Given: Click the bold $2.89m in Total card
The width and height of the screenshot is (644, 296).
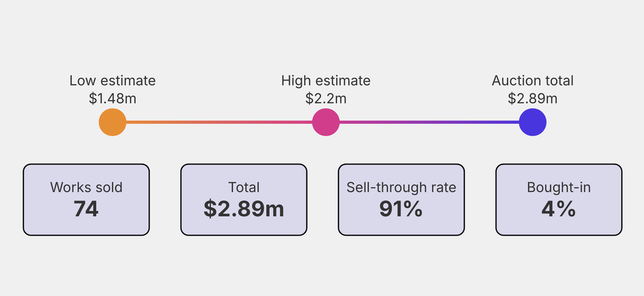Looking at the screenshot, I should 244,209.
